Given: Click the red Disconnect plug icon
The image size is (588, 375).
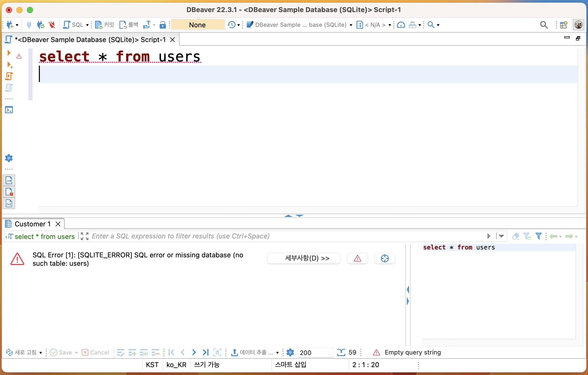Looking at the screenshot, I should click(52, 25).
